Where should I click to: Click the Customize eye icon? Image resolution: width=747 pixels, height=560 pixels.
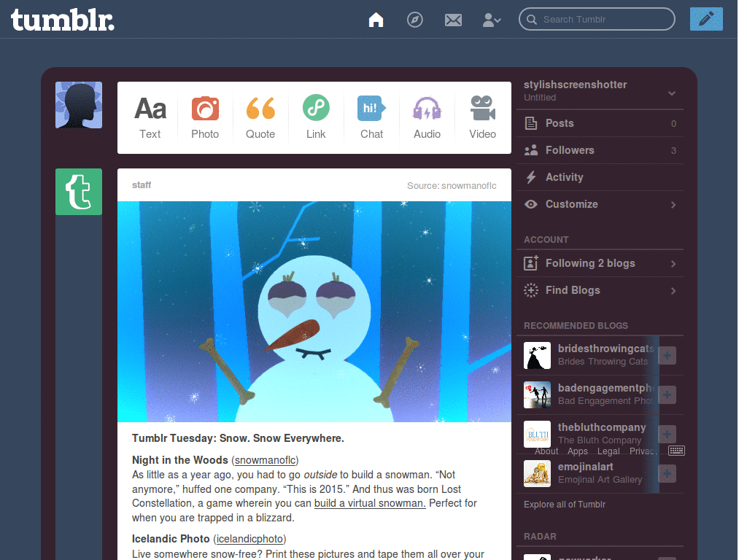click(x=531, y=204)
